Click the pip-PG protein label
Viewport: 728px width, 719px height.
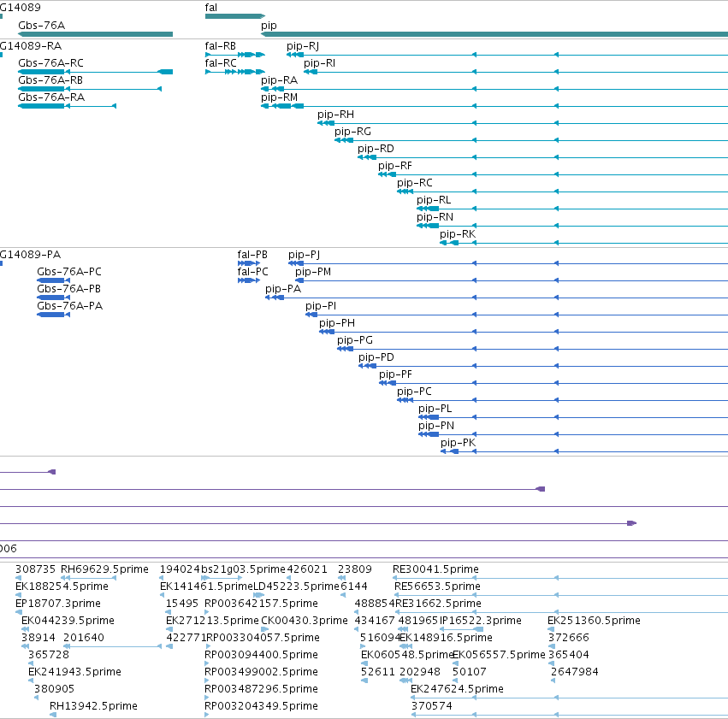(355, 340)
